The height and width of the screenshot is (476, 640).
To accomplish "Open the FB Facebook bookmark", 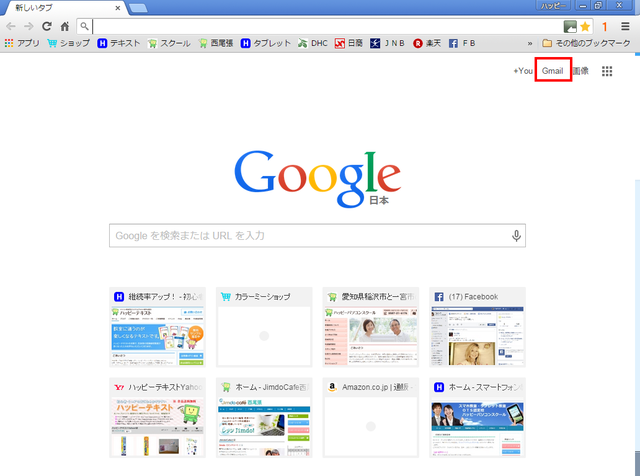I will click(462, 43).
